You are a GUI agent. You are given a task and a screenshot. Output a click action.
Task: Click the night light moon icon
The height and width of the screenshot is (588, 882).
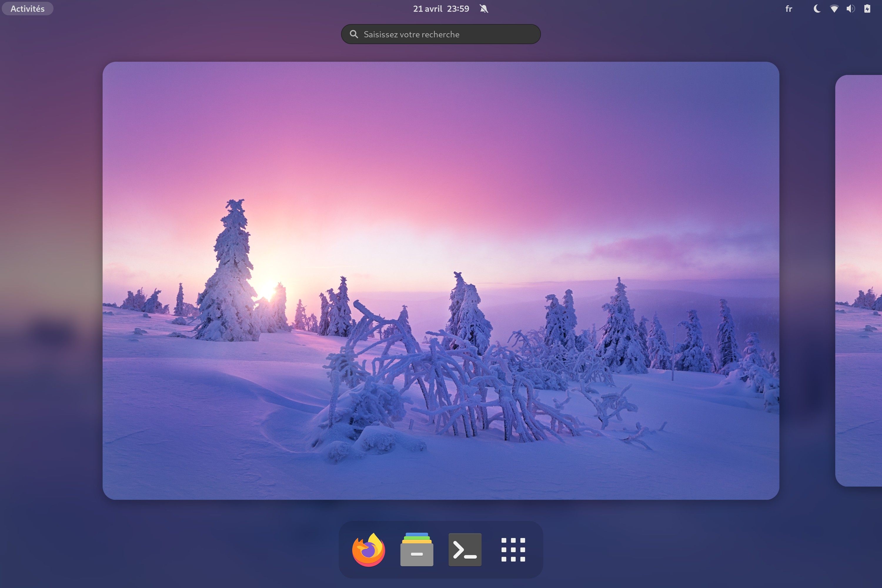click(817, 9)
